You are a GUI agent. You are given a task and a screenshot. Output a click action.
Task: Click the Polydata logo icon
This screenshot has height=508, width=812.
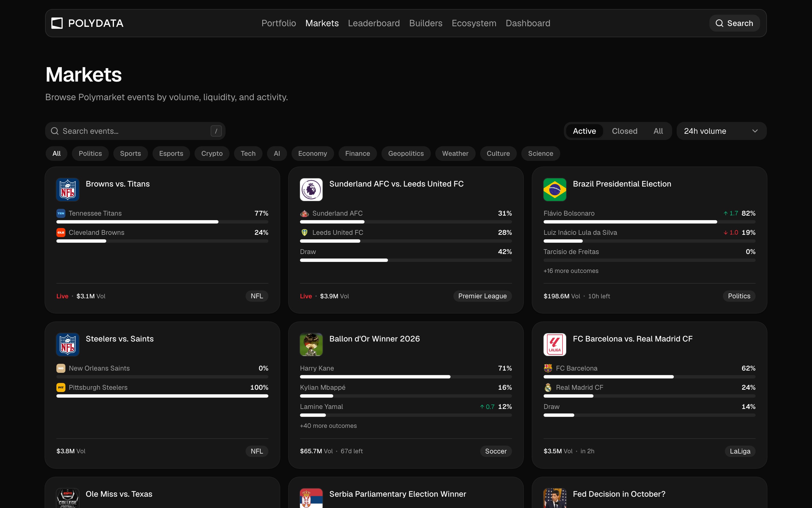(57, 23)
